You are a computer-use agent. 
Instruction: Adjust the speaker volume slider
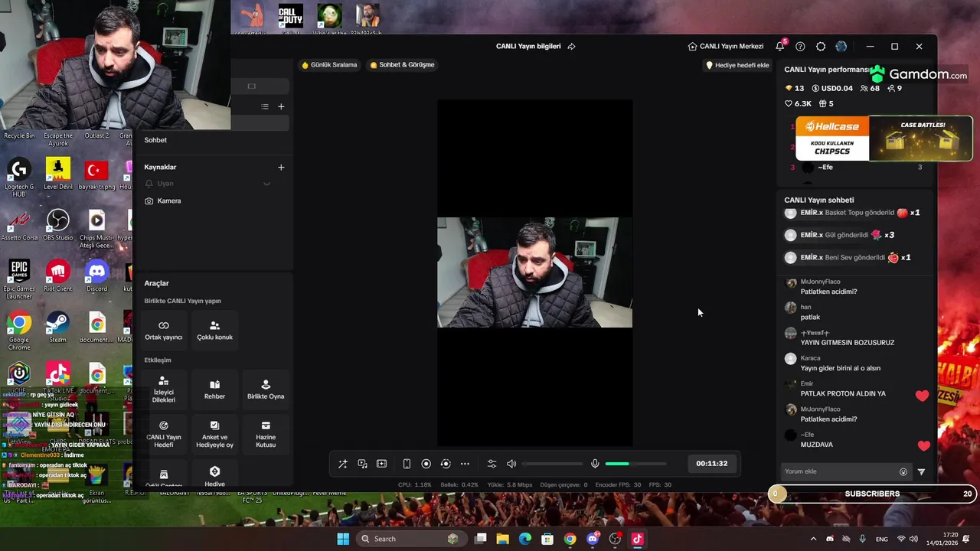552,464
